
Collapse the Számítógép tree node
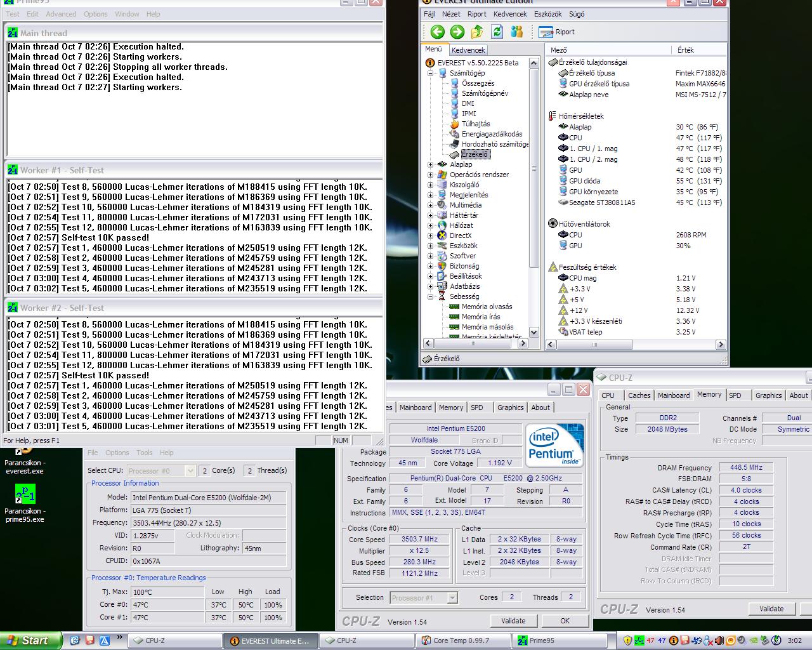coord(431,73)
